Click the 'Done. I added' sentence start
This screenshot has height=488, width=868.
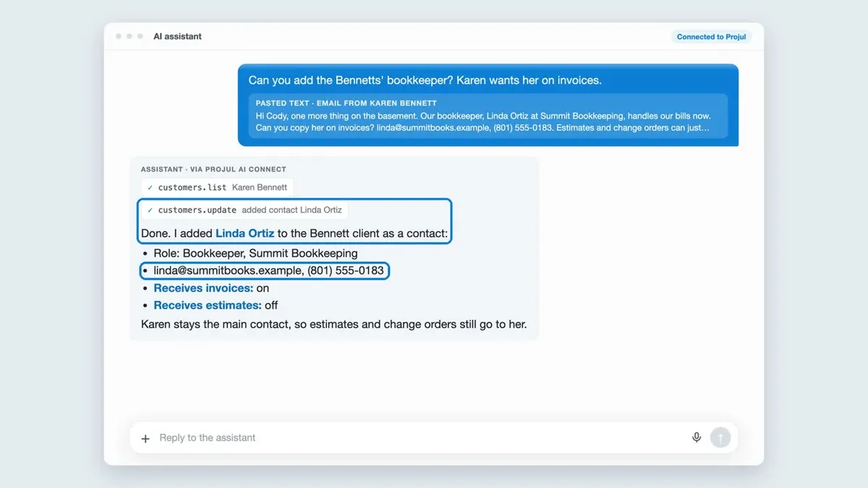pos(176,234)
